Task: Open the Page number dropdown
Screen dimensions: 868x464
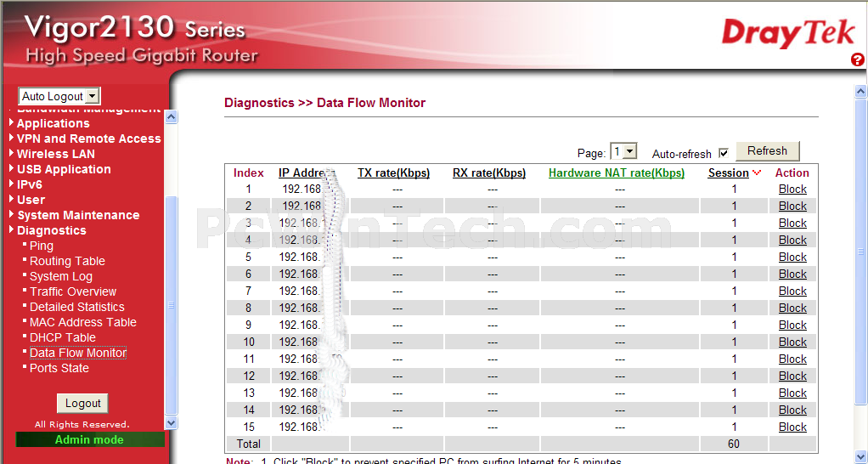Action: coord(623,152)
